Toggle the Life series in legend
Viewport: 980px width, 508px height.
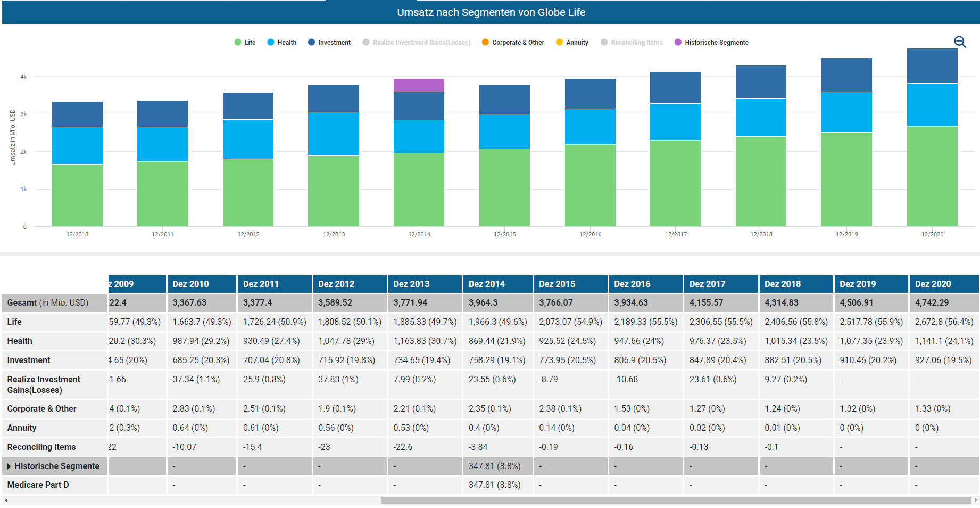click(x=245, y=43)
